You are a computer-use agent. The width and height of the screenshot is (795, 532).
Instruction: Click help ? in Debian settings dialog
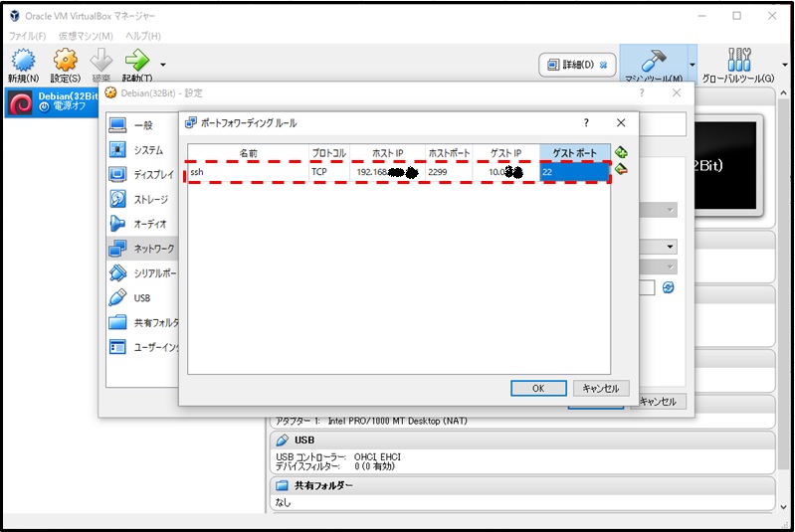point(642,92)
